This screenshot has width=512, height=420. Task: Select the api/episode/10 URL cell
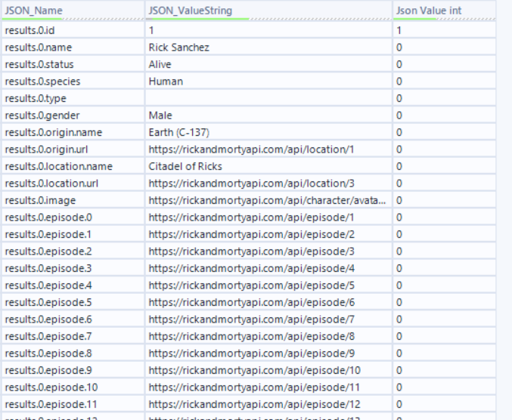(268, 370)
